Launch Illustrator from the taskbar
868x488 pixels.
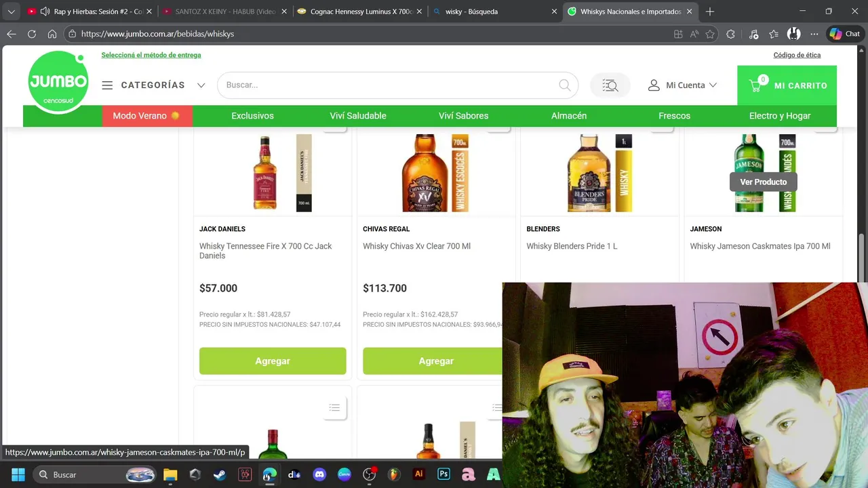coord(419,474)
